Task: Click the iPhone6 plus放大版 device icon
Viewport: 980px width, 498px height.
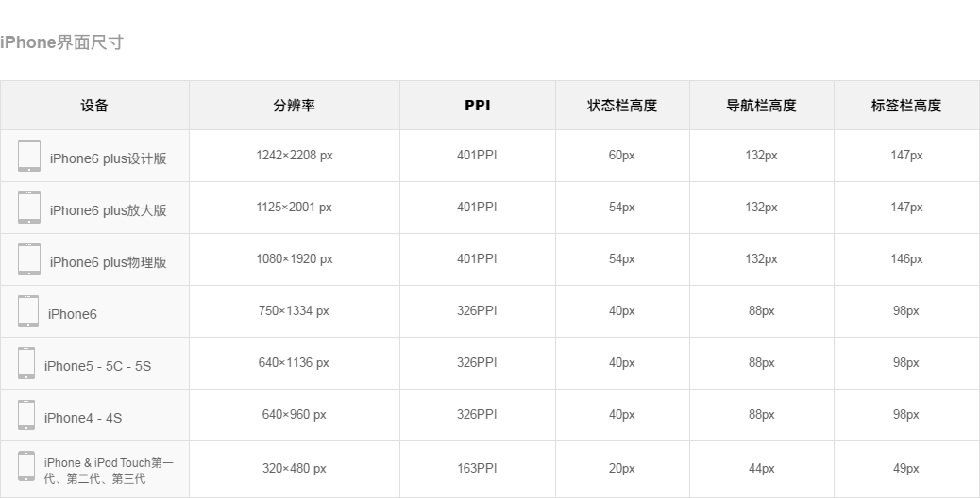Action: (x=29, y=207)
